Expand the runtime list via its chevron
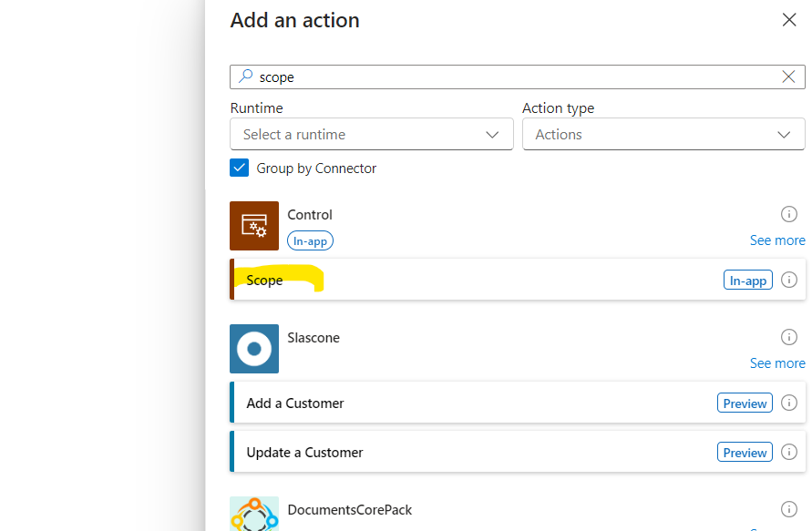812x531 pixels. click(493, 134)
